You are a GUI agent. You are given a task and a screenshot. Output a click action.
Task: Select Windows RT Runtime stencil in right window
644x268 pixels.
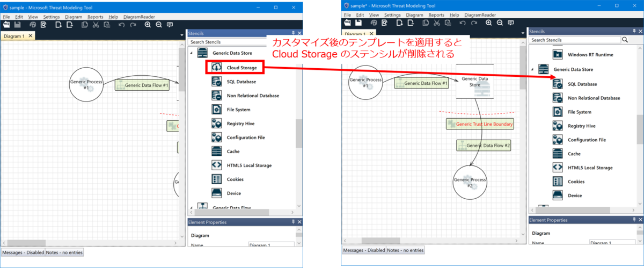[583, 55]
